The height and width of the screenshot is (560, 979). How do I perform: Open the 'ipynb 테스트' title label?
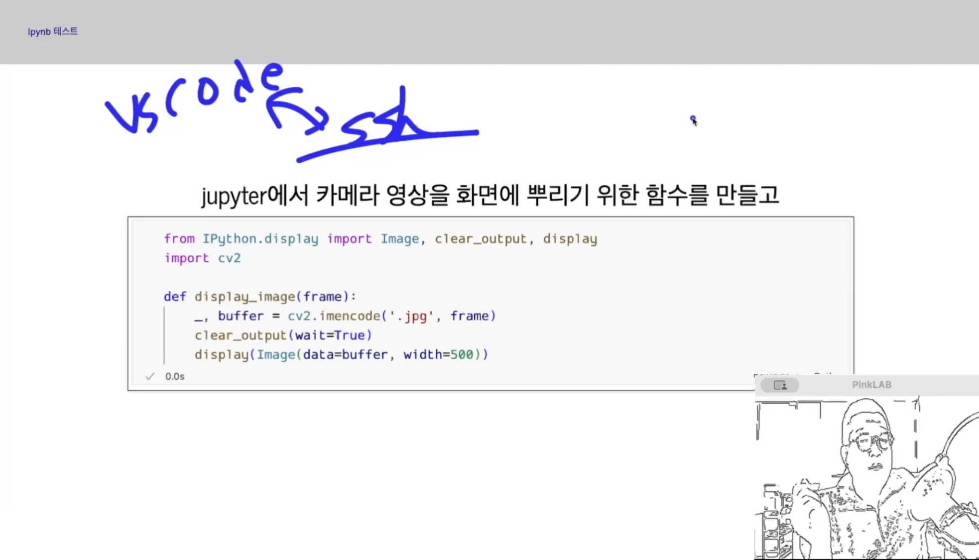click(53, 31)
